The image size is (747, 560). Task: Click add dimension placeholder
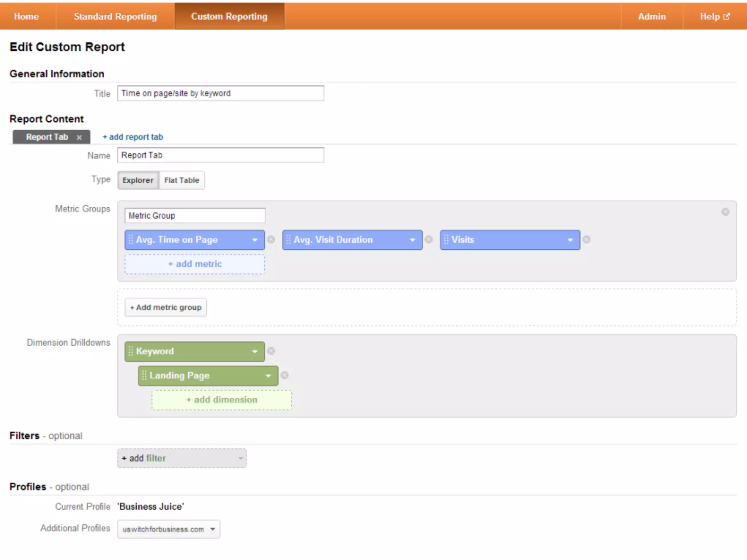(x=221, y=400)
